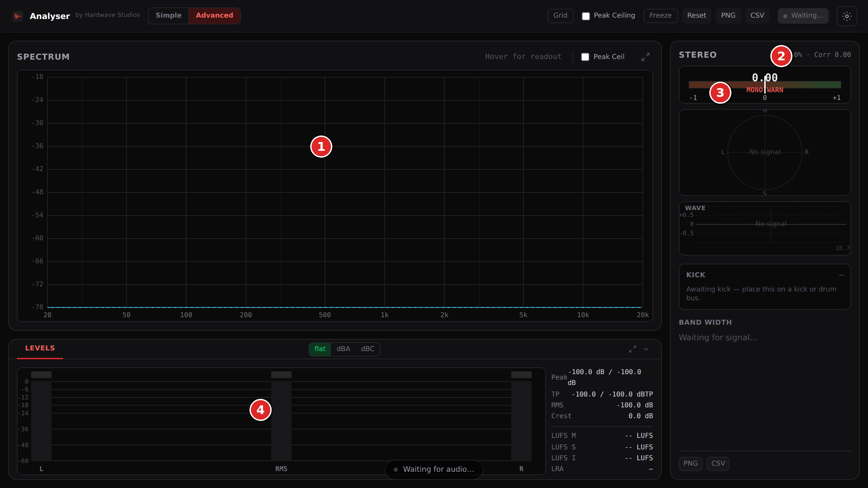Click the 'Corr 0.00' readout
Viewport: 868px width, 488px height.
pos(832,55)
